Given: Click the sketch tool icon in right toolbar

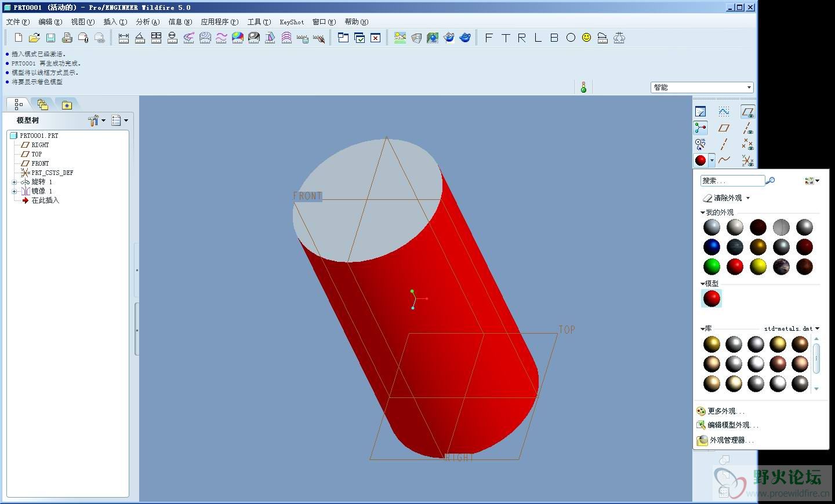Looking at the screenshot, I should point(724,111).
